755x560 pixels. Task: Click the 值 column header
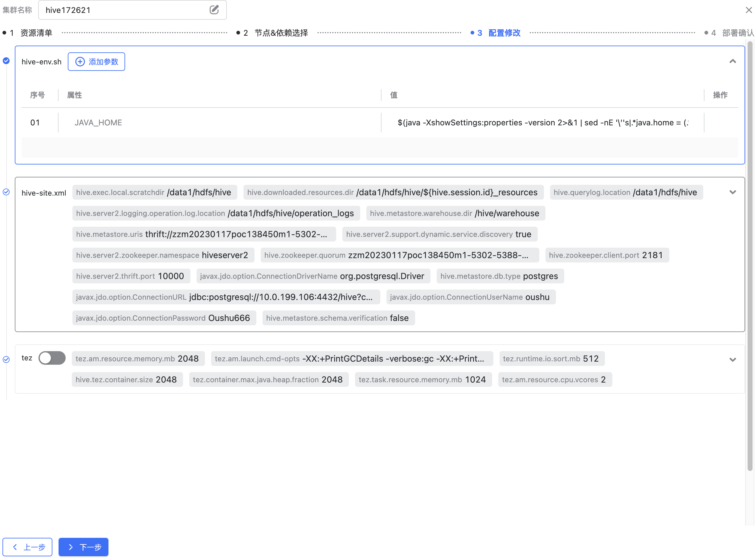pyautogui.click(x=394, y=95)
